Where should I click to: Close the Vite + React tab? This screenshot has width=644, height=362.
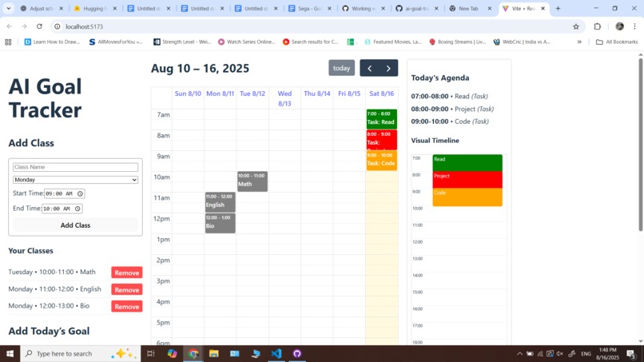pos(543,8)
